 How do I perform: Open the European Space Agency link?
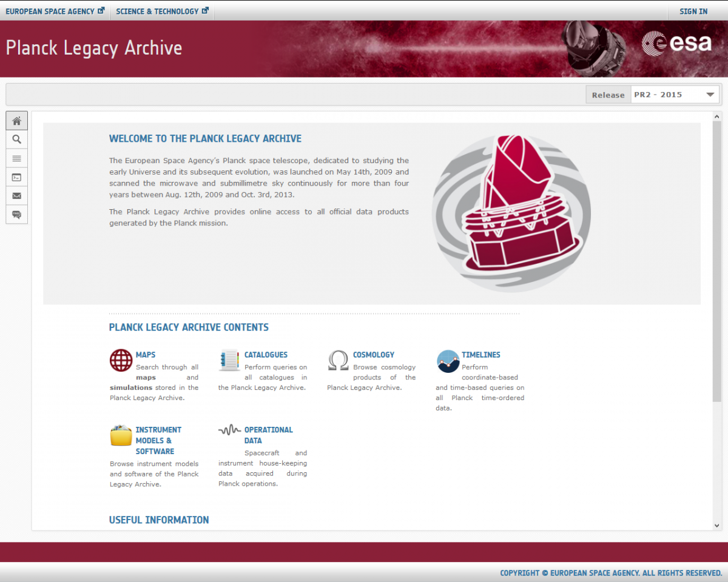click(x=55, y=11)
